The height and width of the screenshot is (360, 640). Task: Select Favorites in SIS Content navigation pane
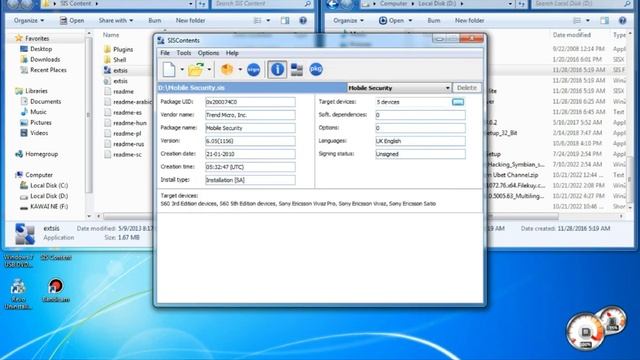pyautogui.click(x=37, y=38)
